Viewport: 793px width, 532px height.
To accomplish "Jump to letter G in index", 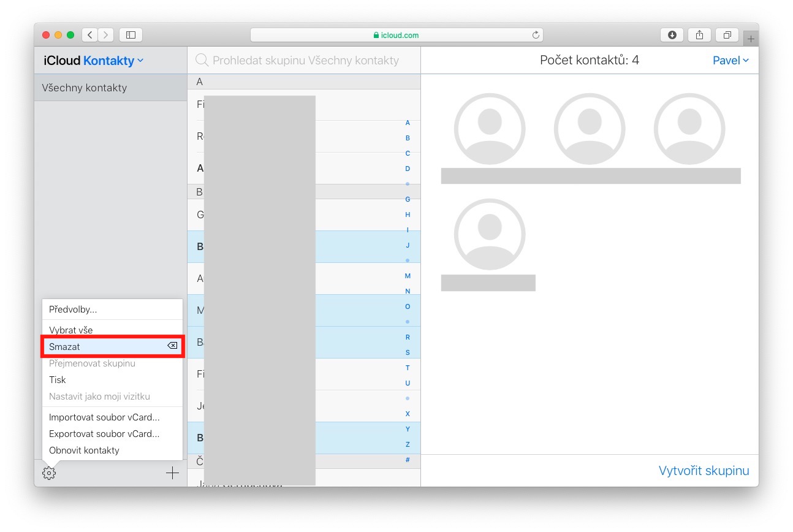I will (408, 199).
